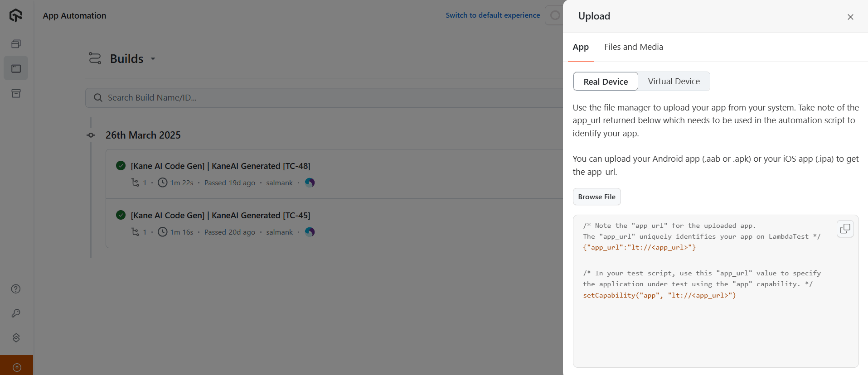Toggle the default experience switch
868x375 pixels.
tap(554, 15)
